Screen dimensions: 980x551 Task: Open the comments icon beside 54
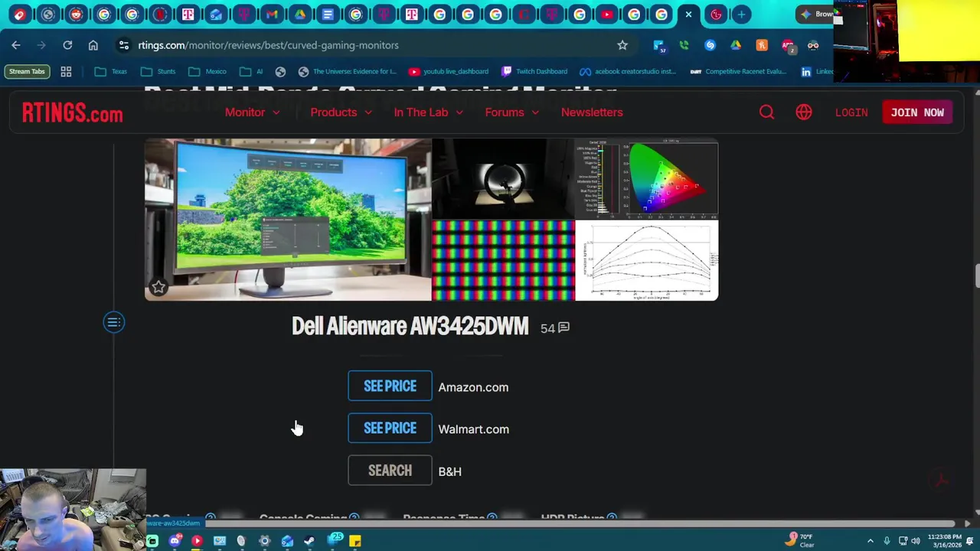click(563, 328)
